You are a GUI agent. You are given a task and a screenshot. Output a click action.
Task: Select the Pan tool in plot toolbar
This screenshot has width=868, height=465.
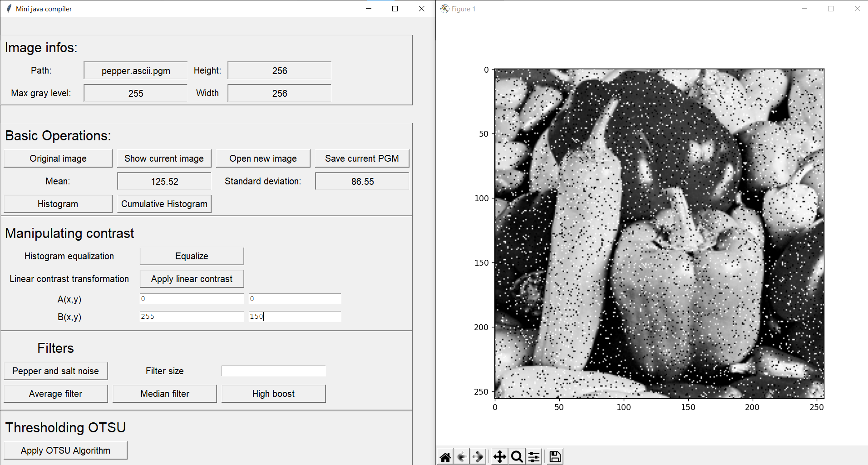point(499,456)
